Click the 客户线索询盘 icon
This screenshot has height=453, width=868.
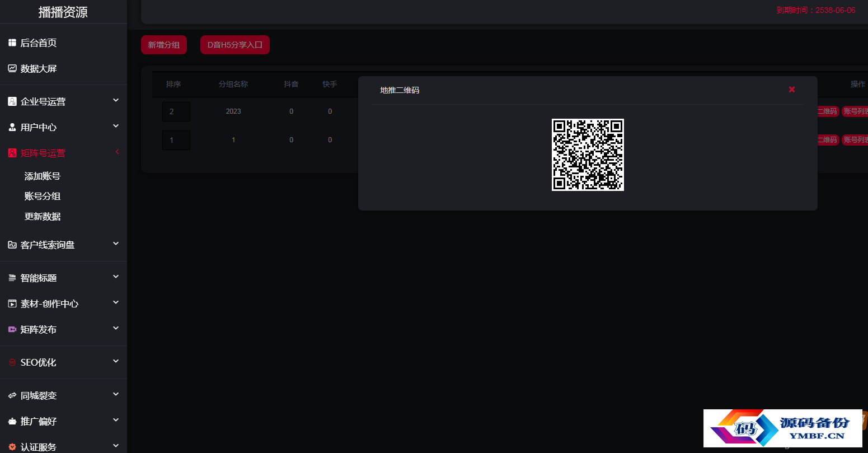click(12, 245)
